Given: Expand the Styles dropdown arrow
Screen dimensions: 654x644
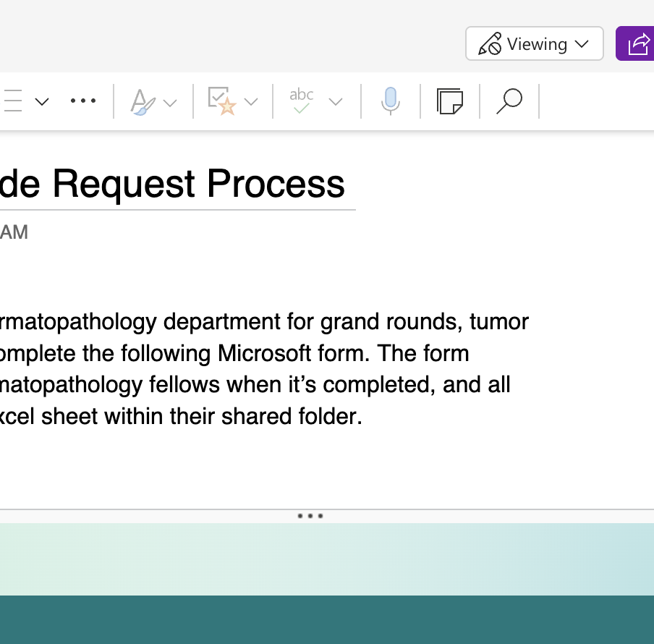Looking at the screenshot, I should [170, 103].
